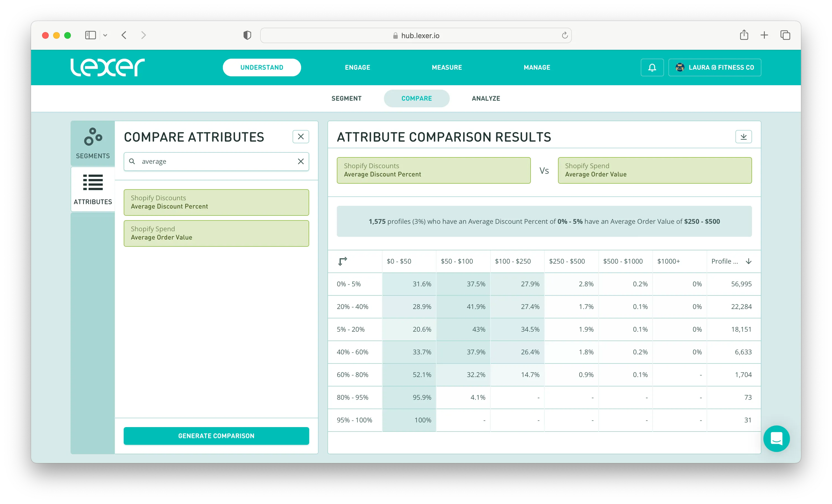Screen dimensions: 832x504
Task: Open the Analyze tab
Action: 485,98
